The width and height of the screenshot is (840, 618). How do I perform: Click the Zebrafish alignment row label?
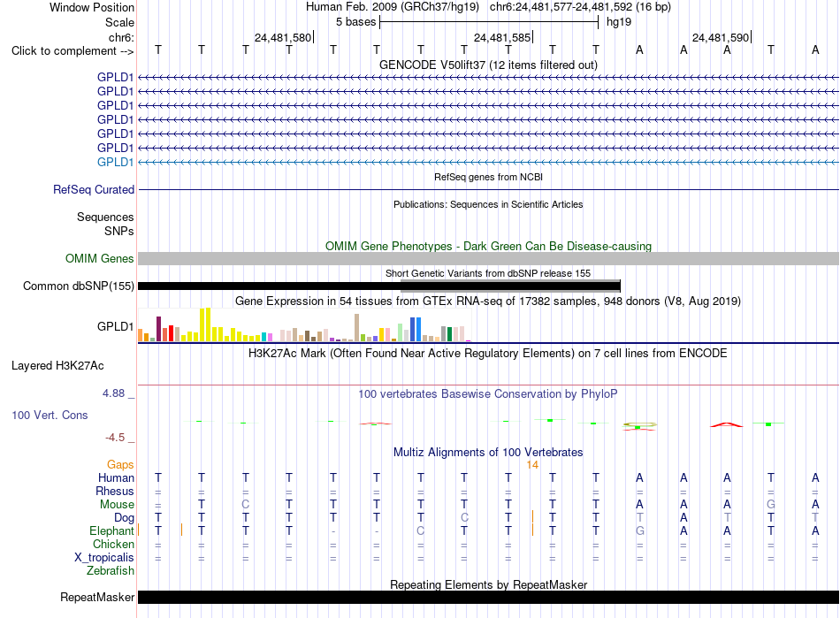(111, 571)
